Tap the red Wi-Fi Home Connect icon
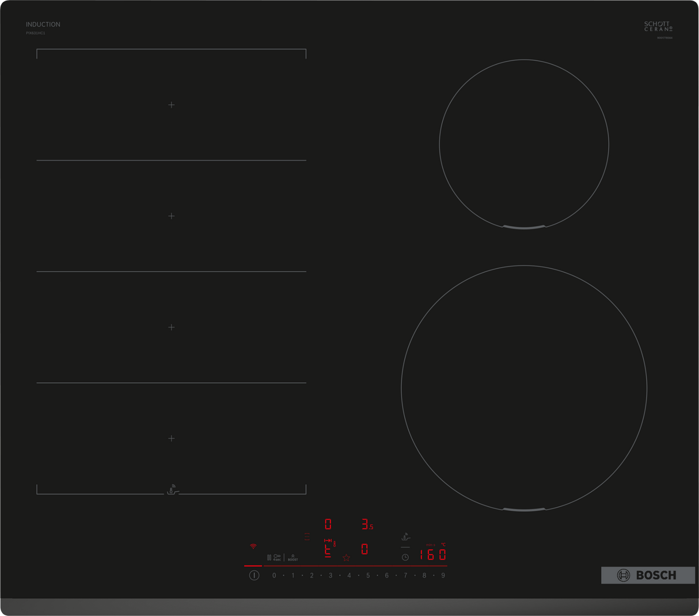 tap(253, 546)
